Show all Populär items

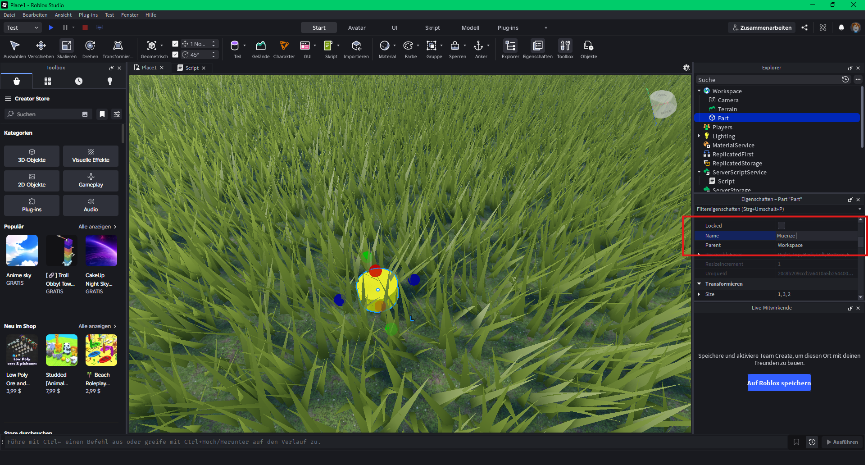click(97, 227)
